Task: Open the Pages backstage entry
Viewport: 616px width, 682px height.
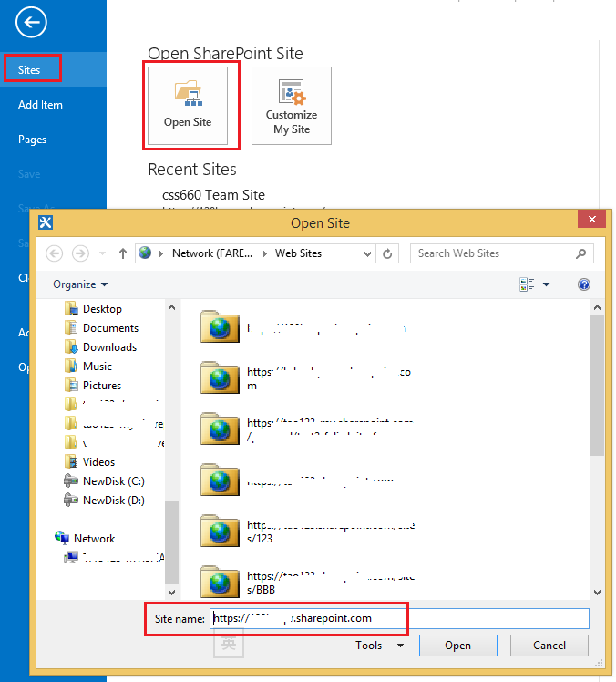Action: (x=32, y=139)
